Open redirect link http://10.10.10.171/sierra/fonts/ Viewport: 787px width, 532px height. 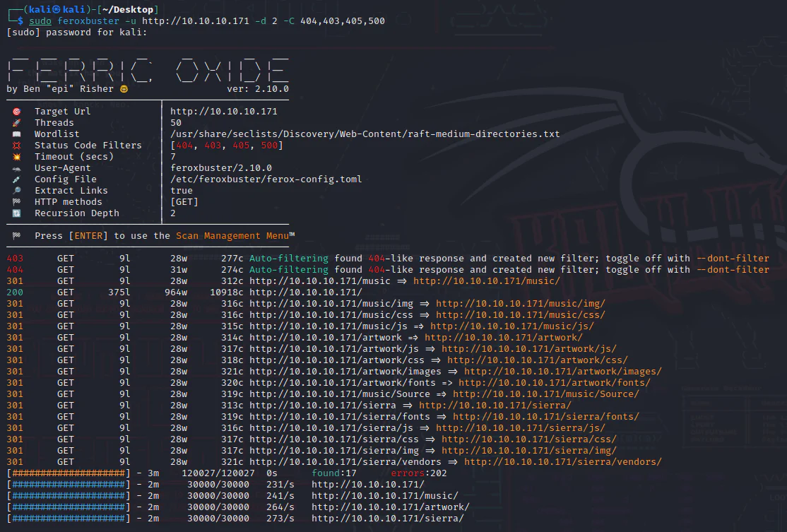(546, 417)
